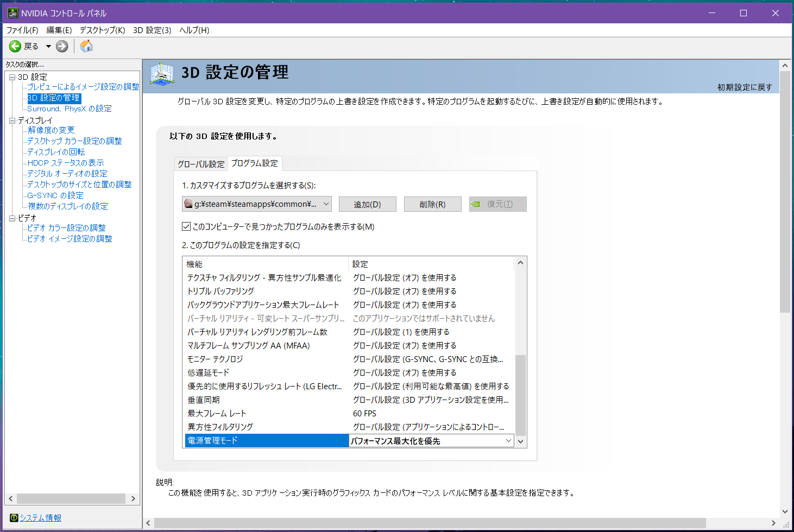Click the 設定 column header

[x=432, y=264]
